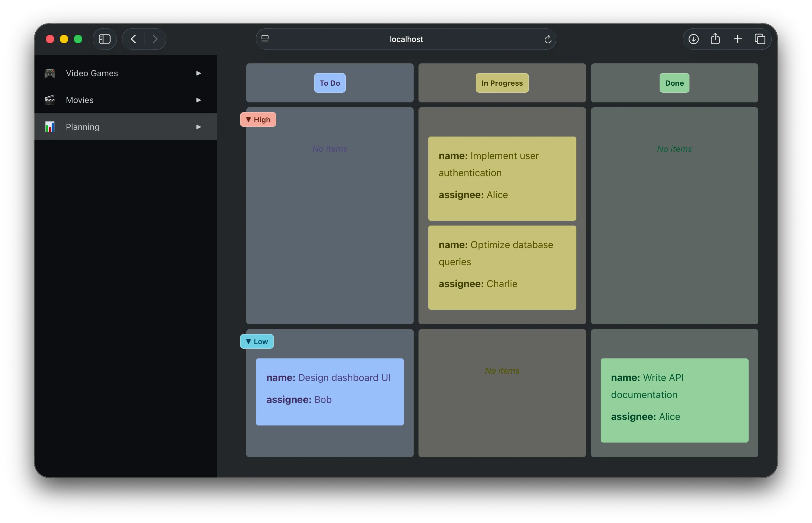This screenshot has width=812, height=523.
Task: Click the Share icon
Action: [x=715, y=39]
